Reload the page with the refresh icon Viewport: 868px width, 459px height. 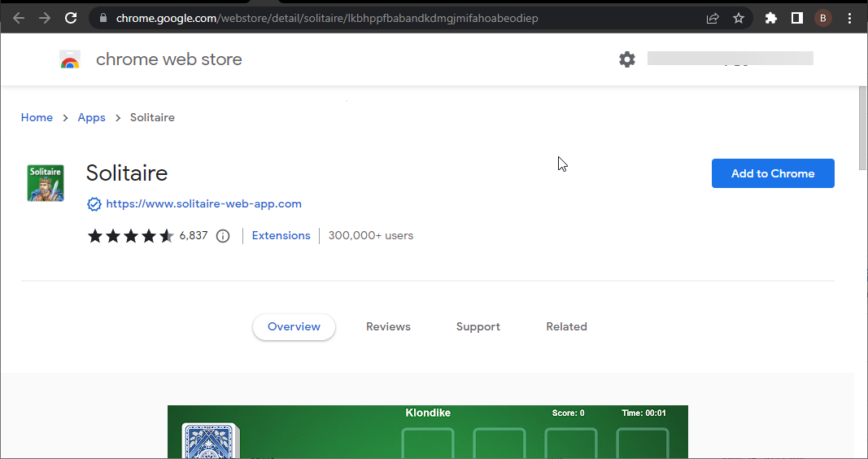71,18
